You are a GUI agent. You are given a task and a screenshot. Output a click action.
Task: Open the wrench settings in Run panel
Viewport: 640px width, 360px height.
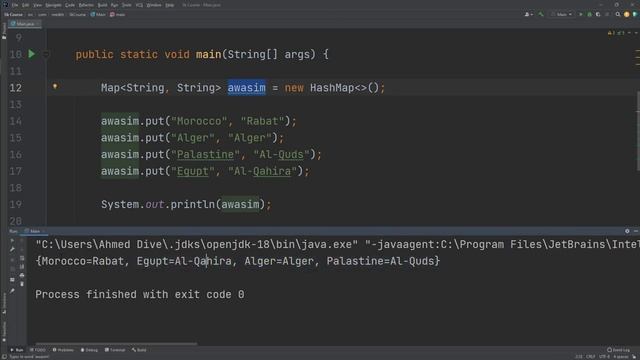click(x=12, y=249)
